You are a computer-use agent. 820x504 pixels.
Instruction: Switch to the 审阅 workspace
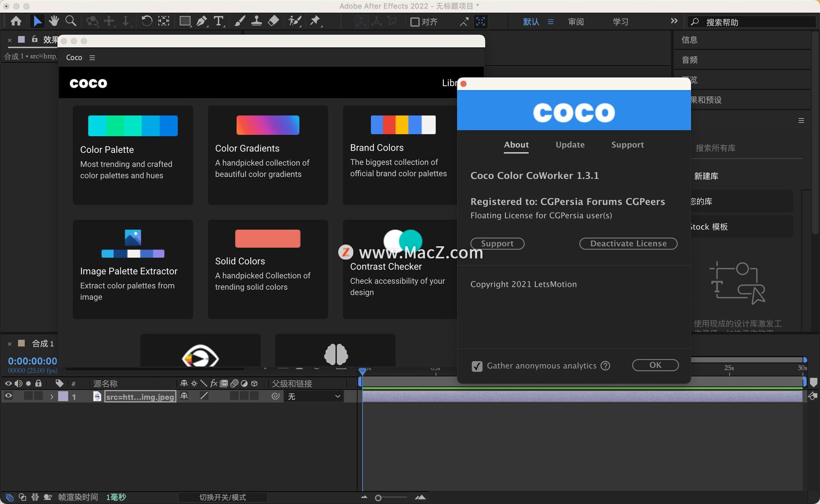coord(576,22)
